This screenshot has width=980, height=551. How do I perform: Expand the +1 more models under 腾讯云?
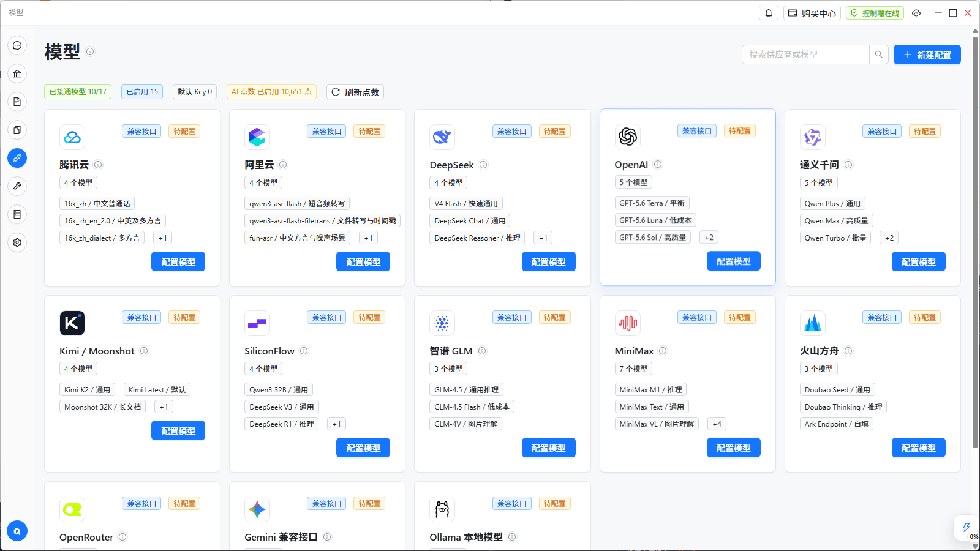[163, 238]
